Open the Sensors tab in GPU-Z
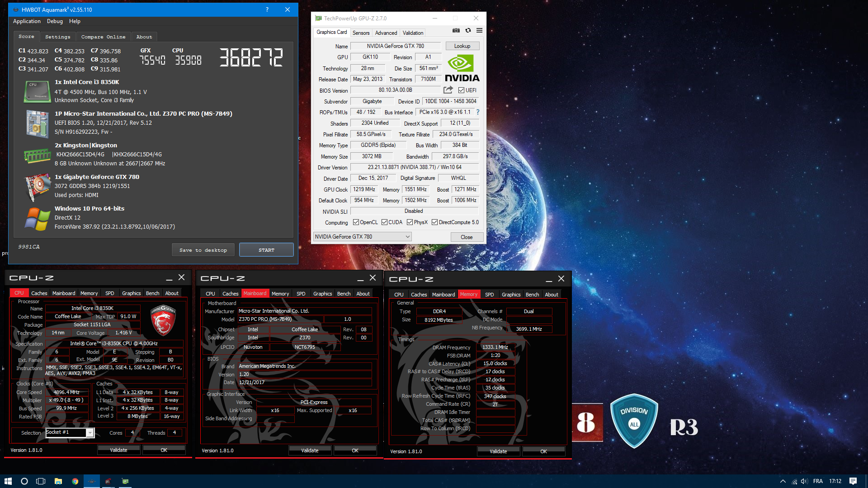 pos(361,33)
